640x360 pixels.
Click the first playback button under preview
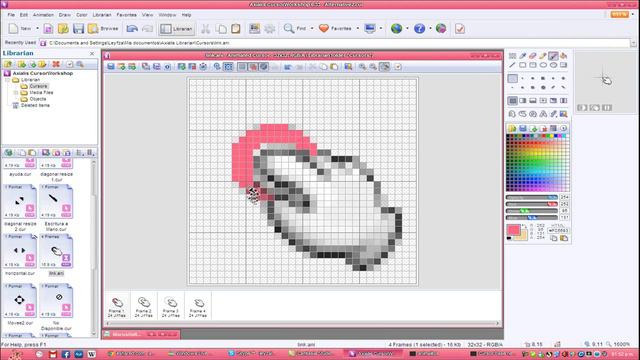click(582, 108)
